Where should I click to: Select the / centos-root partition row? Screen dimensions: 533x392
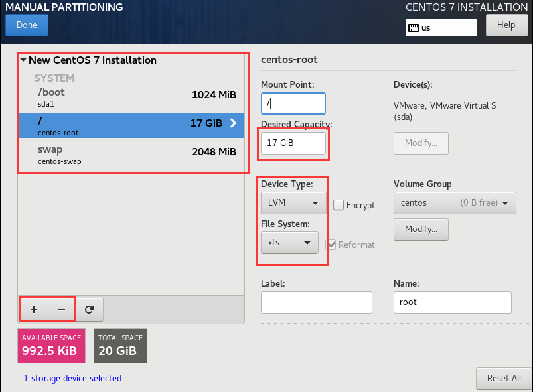pyautogui.click(x=131, y=125)
